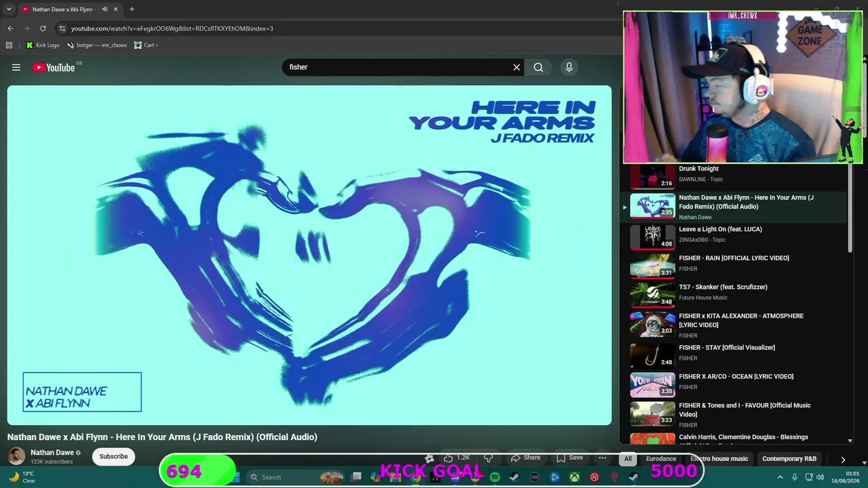This screenshot has height=488, width=868.
Task: Select the All filter chip
Action: (628, 459)
